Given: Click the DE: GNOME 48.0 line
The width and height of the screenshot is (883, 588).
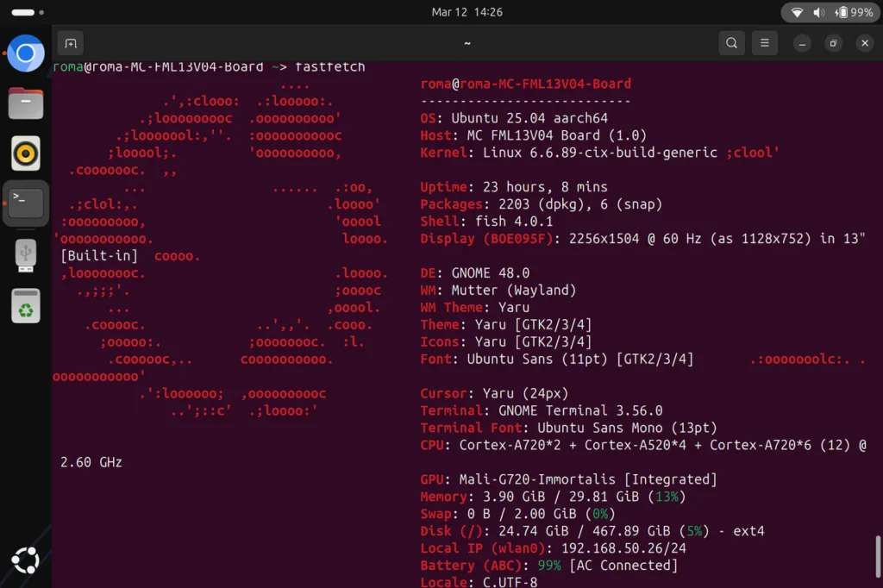Looking at the screenshot, I should pyautogui.click(x=475, y=273).
